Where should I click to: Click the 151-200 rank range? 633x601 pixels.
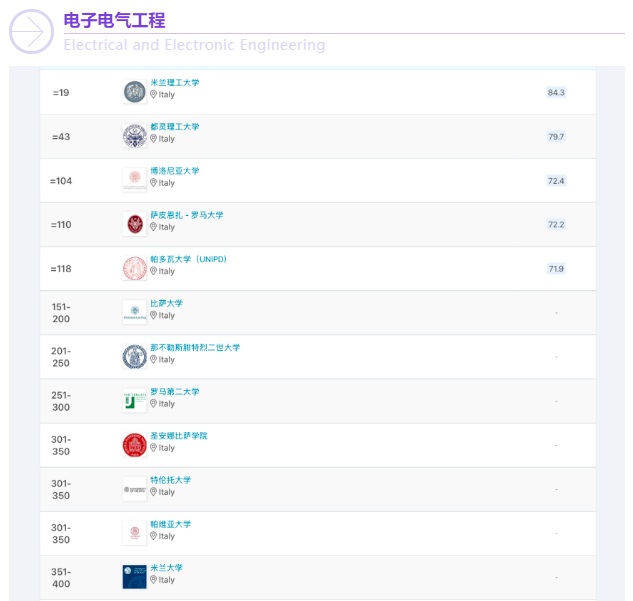coord(61,313)
